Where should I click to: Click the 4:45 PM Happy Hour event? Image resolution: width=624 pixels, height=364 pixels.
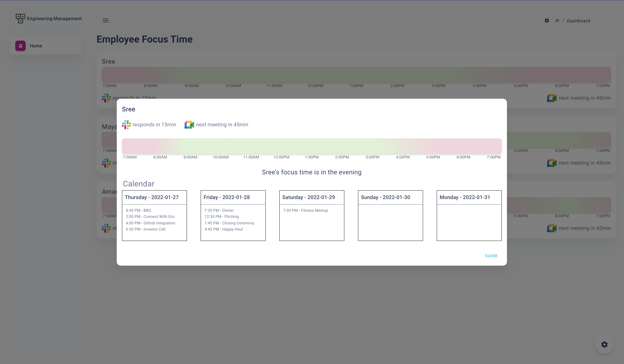[224, 229]
